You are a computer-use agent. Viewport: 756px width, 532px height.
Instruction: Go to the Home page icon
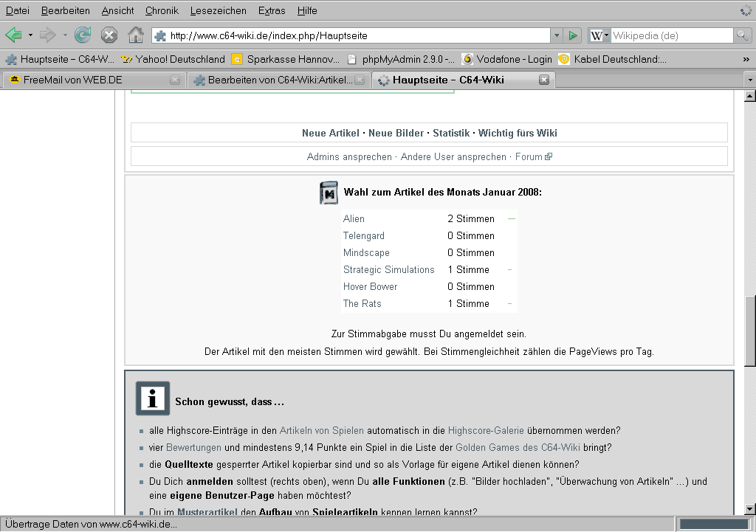pos(136,35)
